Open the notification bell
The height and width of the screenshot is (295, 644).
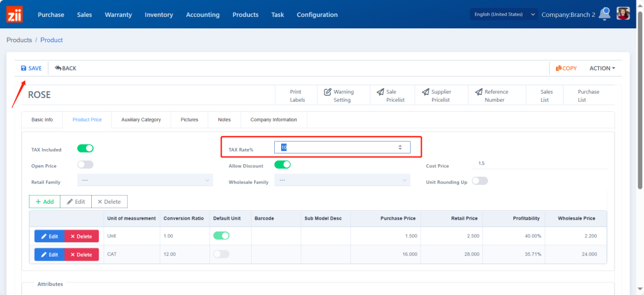(x=605, y=14)
